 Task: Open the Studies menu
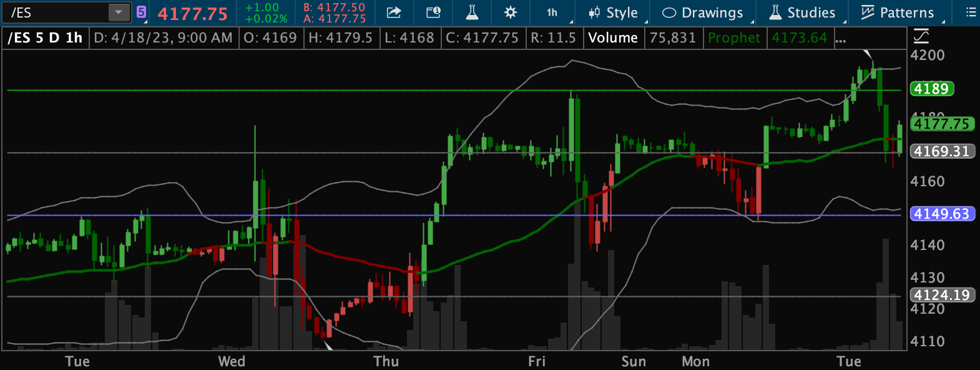point(803,12)
